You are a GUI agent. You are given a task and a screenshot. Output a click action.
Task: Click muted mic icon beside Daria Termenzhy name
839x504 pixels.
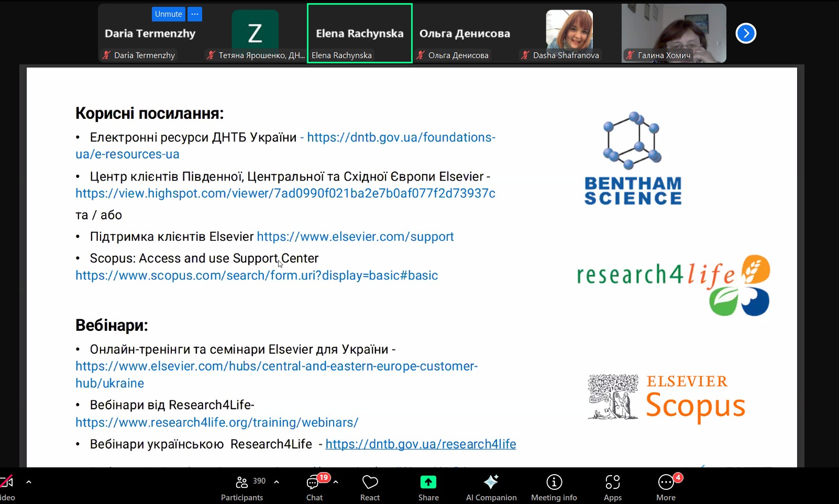(x=107, y=55)
